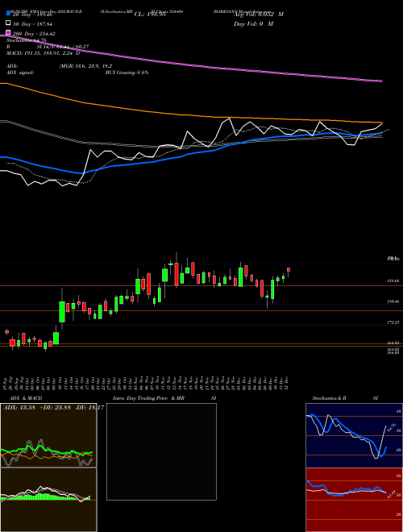Click the blue 20 Day legend swatch
Viewport: 403px width, 532px height.
[x=8, y=14]
